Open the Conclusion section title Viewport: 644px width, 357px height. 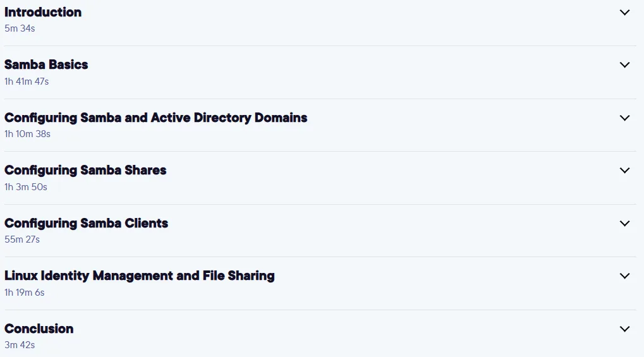(x=39, y=329)
